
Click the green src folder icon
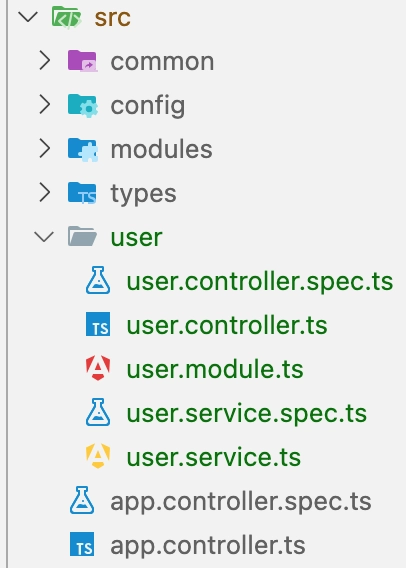(67, 17)
